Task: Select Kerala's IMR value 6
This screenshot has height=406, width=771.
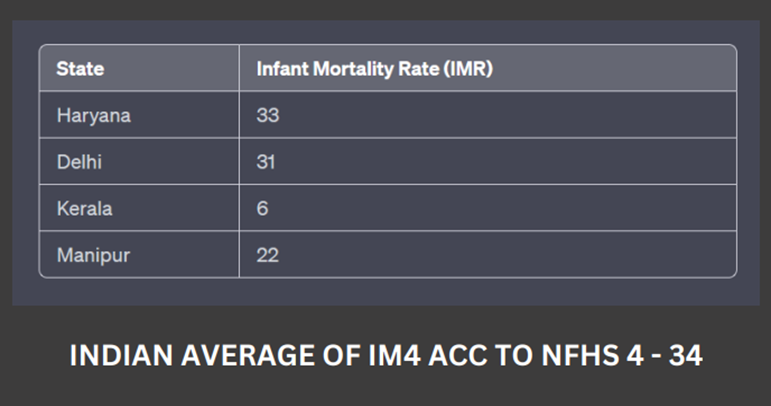Action: [x=262, y=209]
